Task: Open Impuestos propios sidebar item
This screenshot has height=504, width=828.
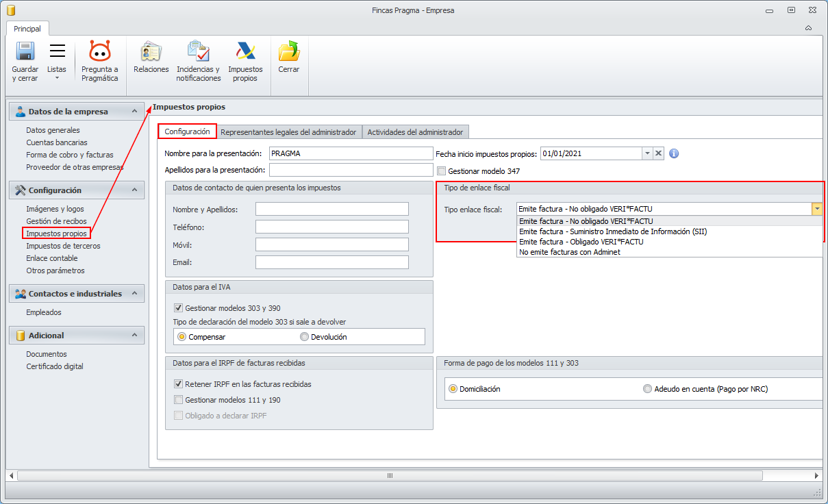Action: 56,234
